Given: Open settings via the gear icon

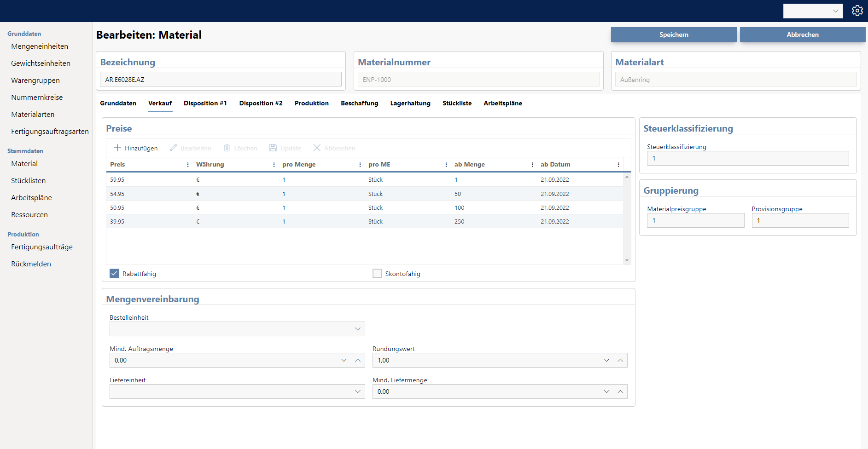Looking at the screenshot, I should [x=857, y=11].
